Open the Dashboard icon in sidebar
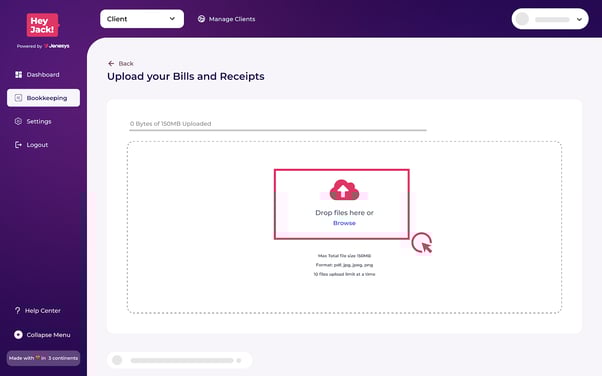 coord(18,75)
